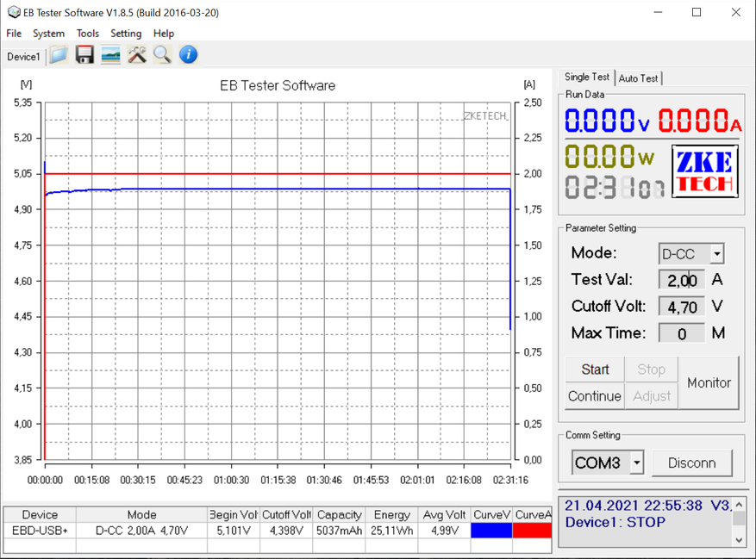756x559 pixels.
Task: Click the elapsed time readout display
Action: (x=615, y=188)
